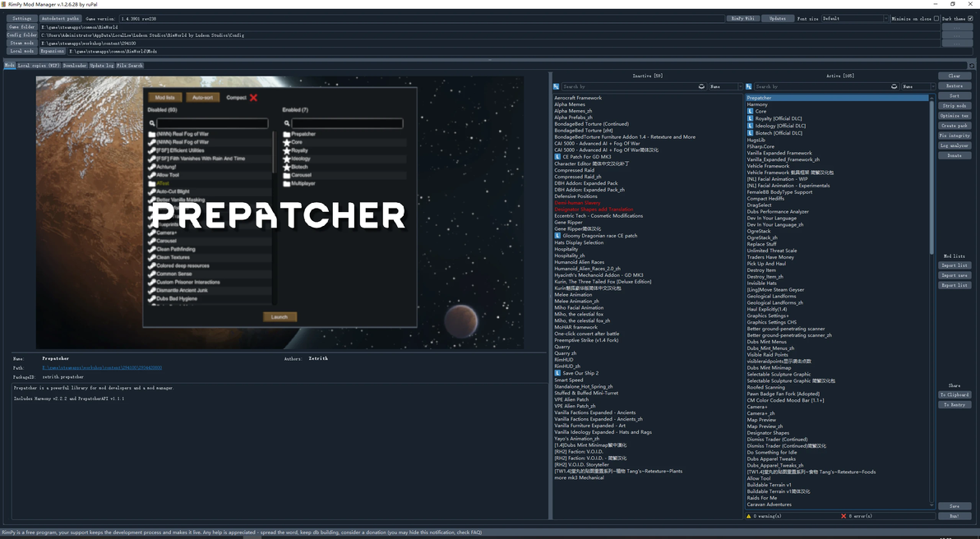
Task: Click the Save button
Action: (x=955, y=506)
